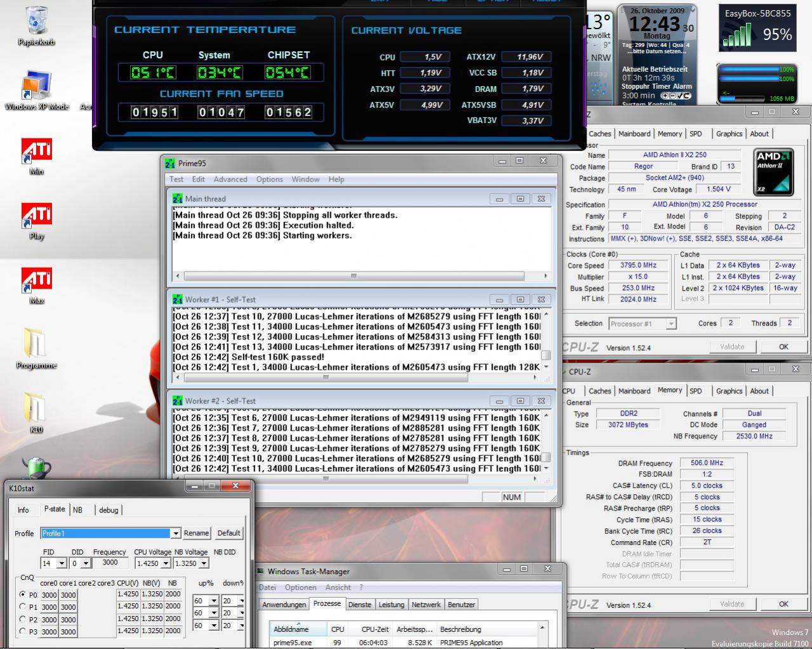Click the Frequency field showing 3000
Screen dimensions: 812x649
pos(110,563)
